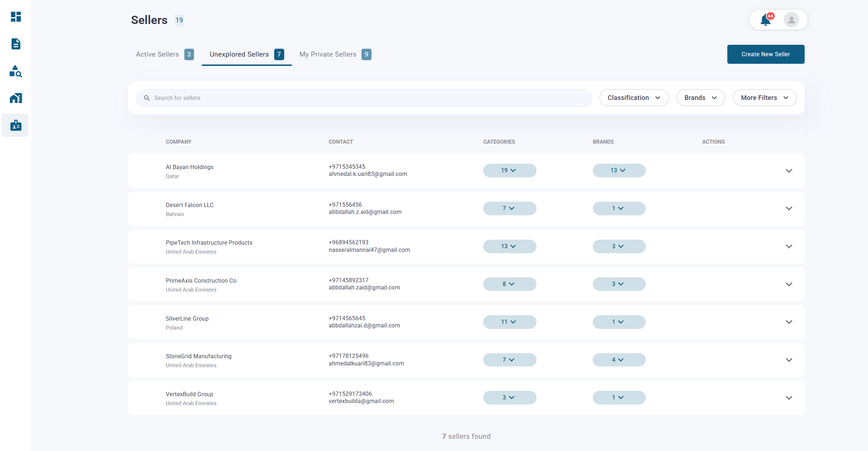868x451 pixels.
Task: Open the notifications bell
Action: (766, 20)
